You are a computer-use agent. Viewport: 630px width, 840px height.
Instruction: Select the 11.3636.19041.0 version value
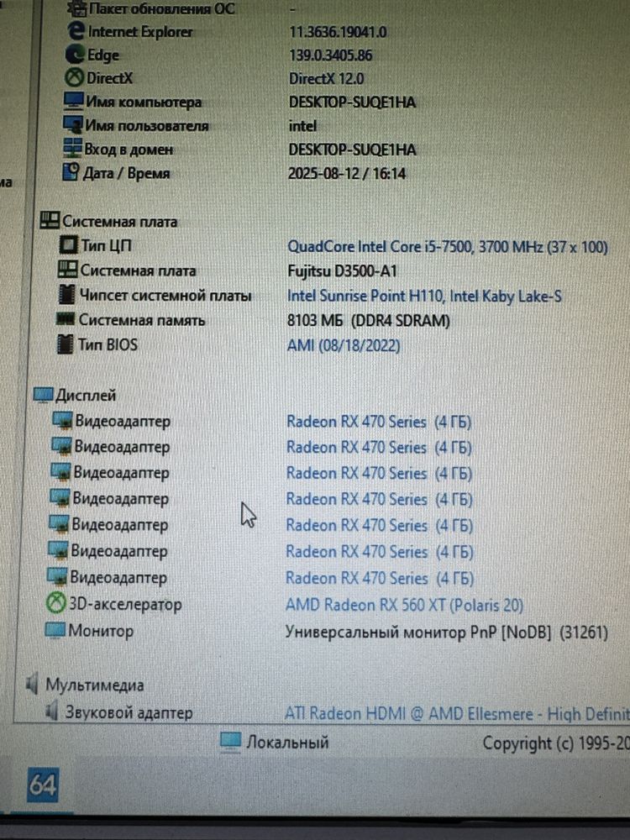coord(338,32)
